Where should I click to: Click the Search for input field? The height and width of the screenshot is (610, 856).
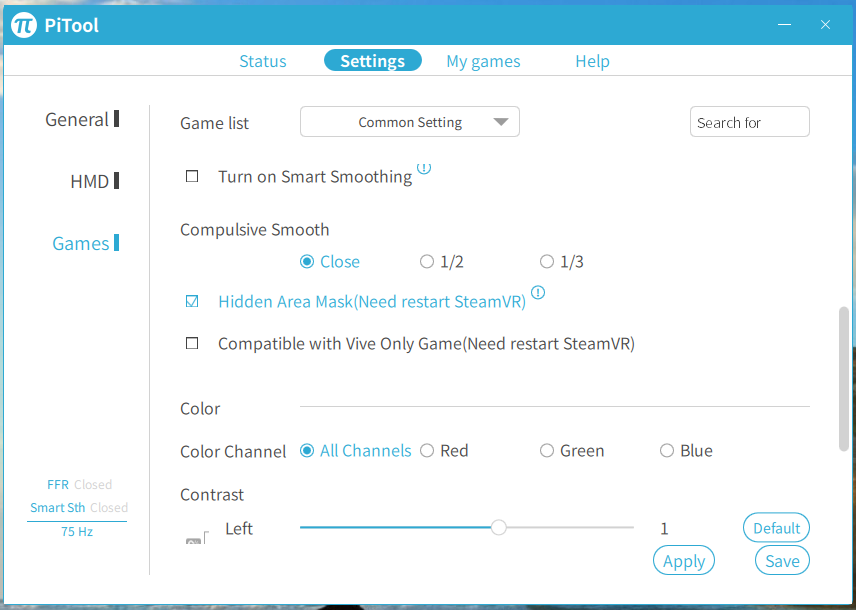[750, 122]
